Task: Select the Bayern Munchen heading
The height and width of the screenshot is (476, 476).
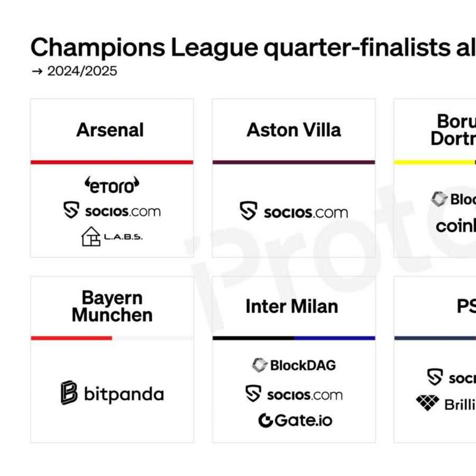Action: point(112,307)
